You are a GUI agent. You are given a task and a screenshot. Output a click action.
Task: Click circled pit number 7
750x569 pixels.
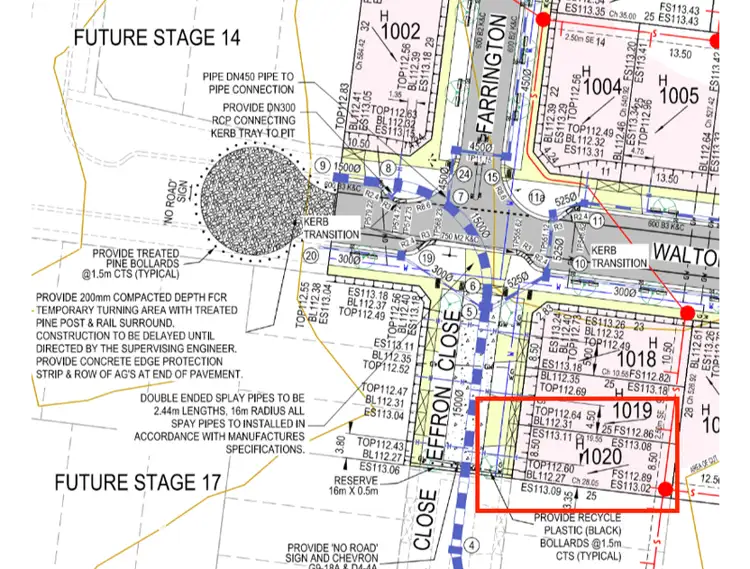[460, 196]
